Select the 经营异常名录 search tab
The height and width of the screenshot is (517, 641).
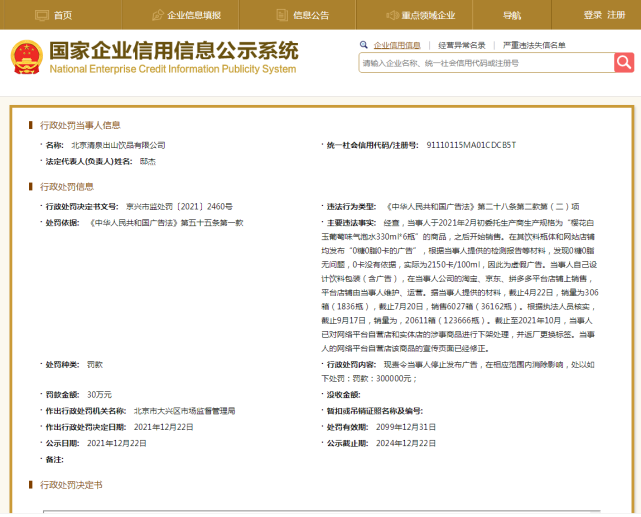tap(462, 45)
